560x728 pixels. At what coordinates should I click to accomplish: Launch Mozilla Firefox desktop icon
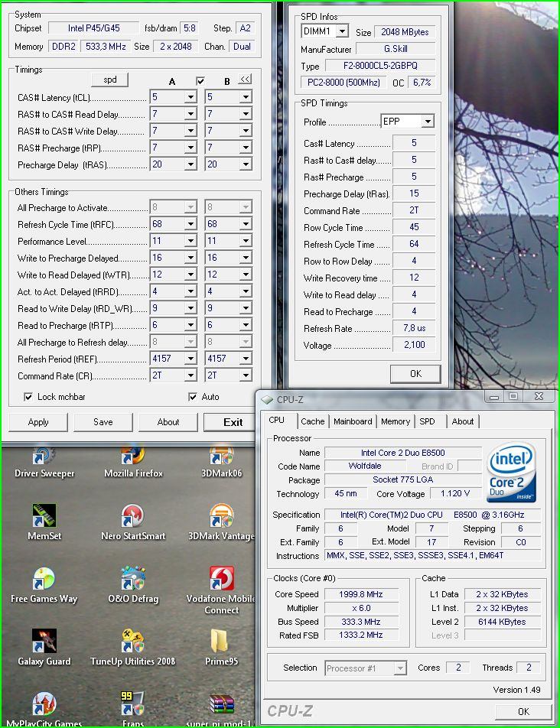click(133, 462)
